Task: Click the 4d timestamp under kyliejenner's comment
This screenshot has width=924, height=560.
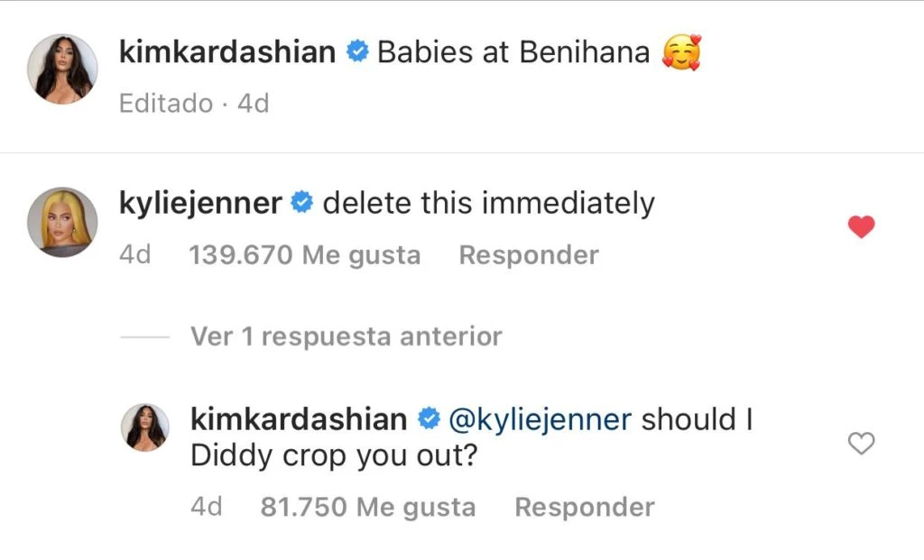Action: (x=134, y=255)
